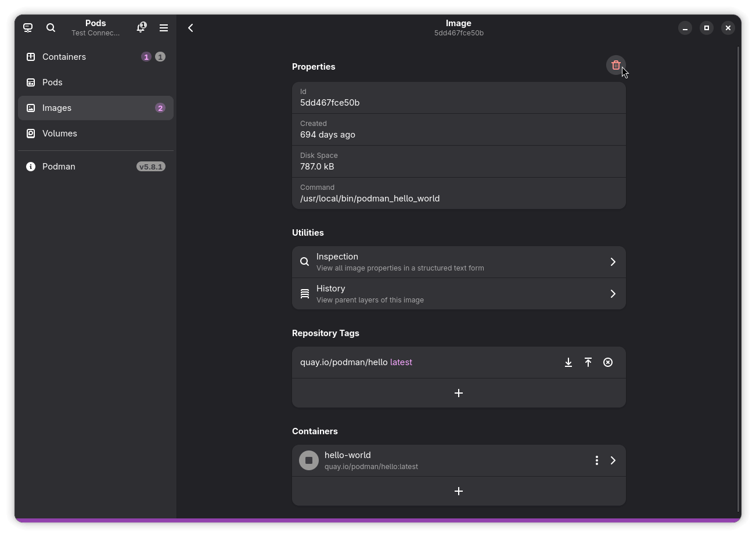756x537 pixels.
Task: Create a new container from image
Action: [x=458, y=491]
